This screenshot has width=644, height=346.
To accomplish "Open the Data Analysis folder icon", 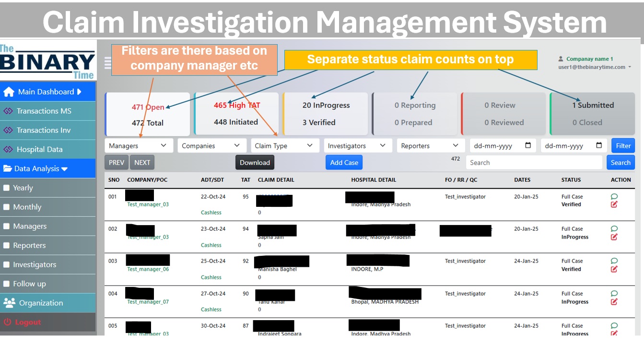I will (x=7, y=168).
